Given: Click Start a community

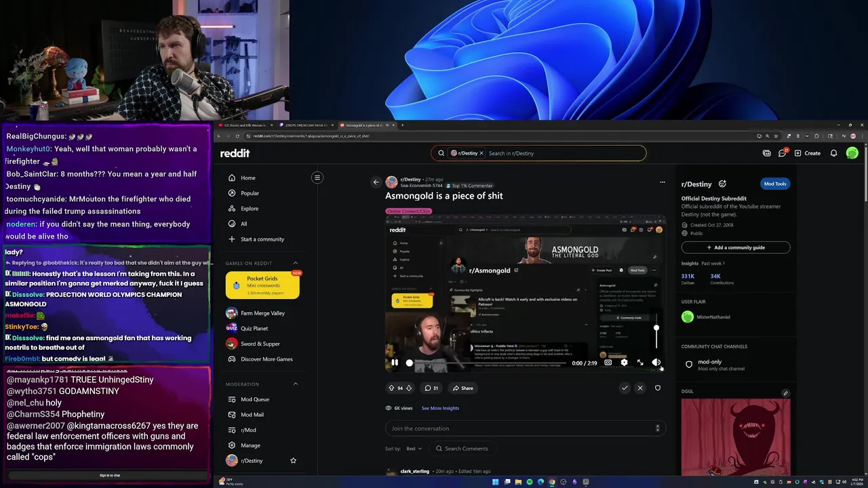Looking at the screenshot, I should [x=262, y=239].
